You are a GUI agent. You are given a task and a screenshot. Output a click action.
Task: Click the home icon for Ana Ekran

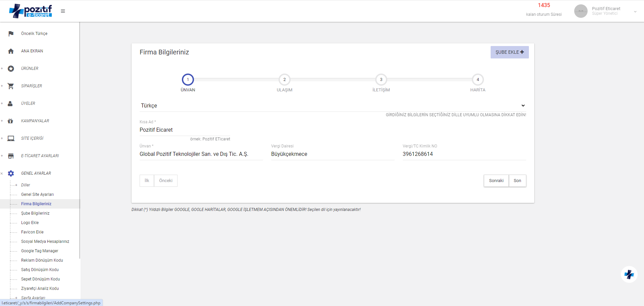[11, 51]
